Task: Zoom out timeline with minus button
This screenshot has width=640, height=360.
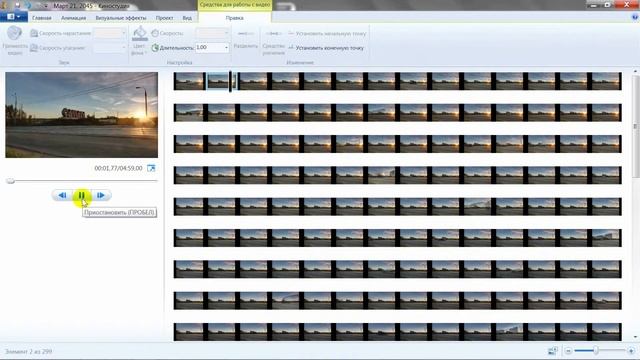Action: coord(568,351)
